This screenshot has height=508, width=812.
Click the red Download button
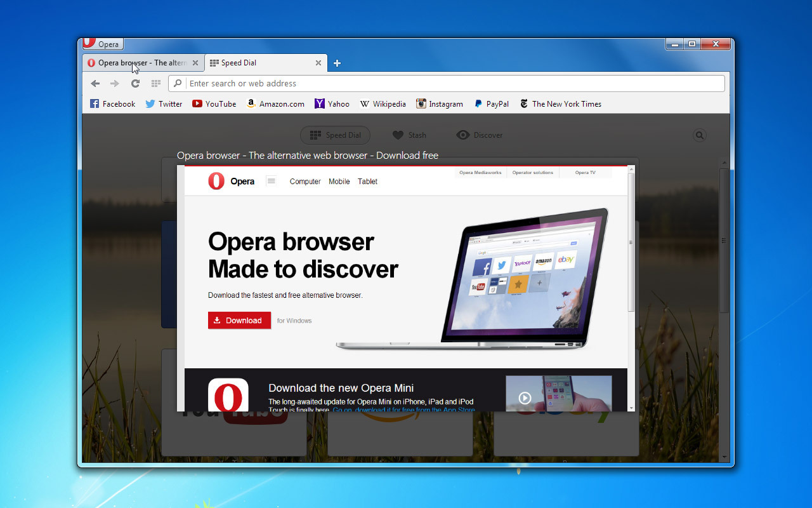tap(239, 321)
